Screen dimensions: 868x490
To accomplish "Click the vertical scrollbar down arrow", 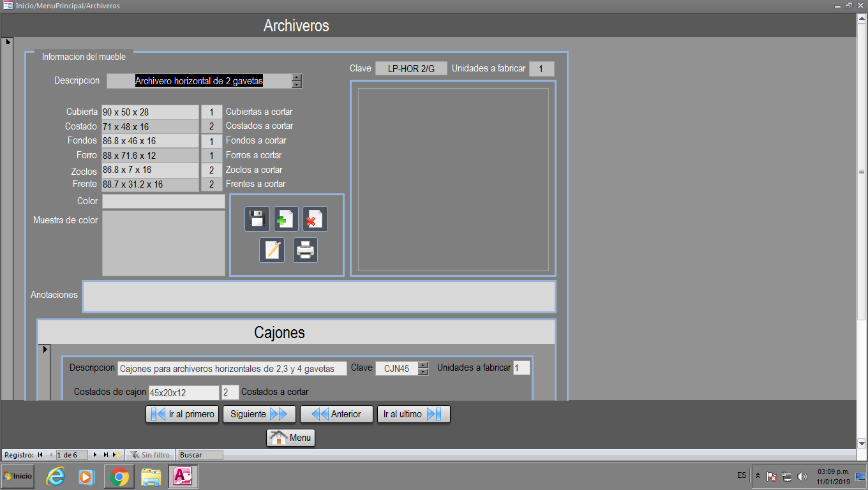I will pos(862,443).
